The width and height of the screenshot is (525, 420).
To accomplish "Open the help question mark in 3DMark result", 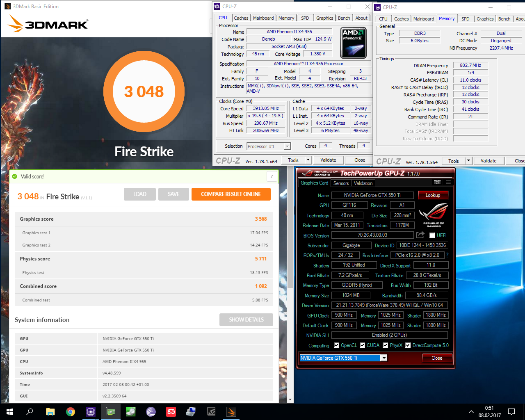I will click(272, 176).
